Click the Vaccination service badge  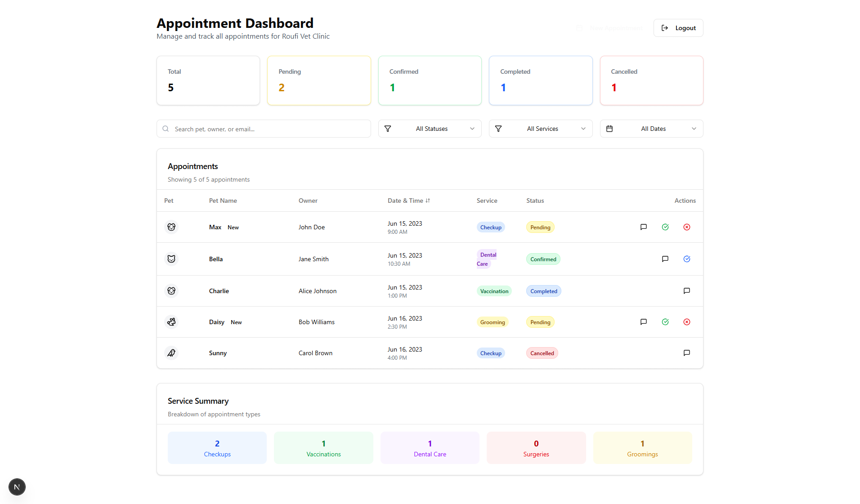(x=494, y=291)
